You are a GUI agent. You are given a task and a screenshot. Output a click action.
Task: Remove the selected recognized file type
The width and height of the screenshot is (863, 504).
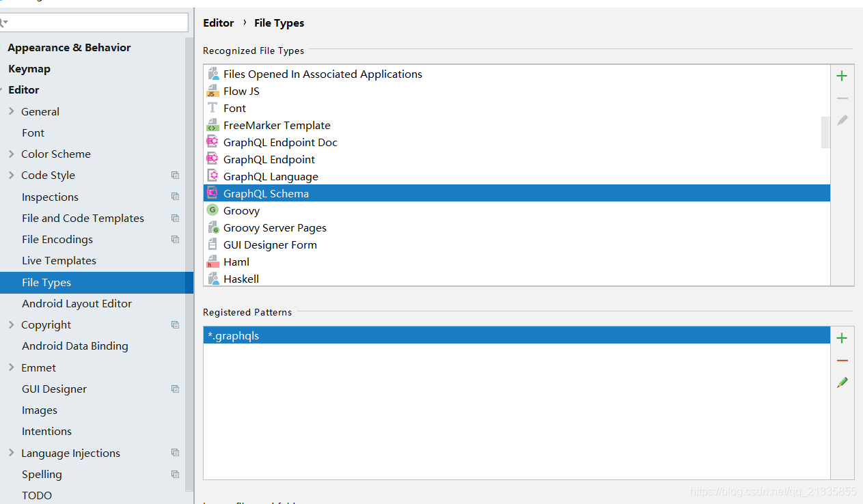point(842,98)
